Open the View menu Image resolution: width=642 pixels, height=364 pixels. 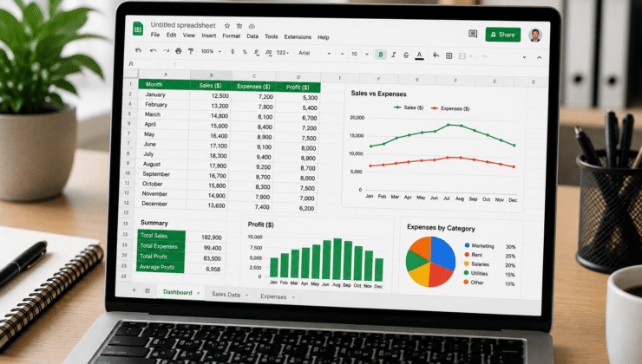point(189,36)
